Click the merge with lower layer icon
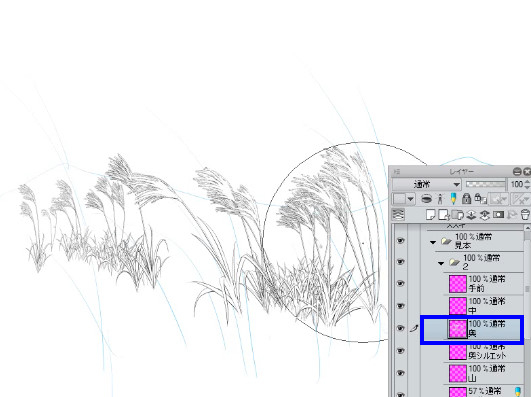 pyautogui.click(x=485, y=214)
